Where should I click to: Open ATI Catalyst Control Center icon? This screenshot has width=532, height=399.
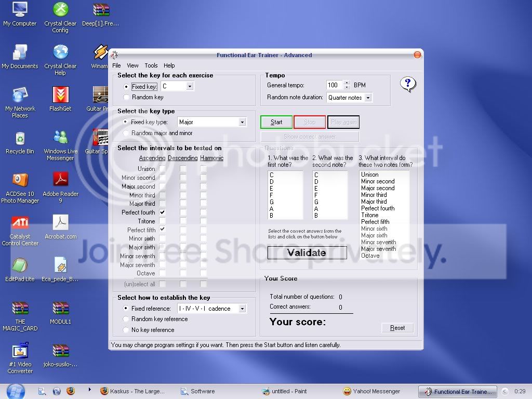tap(20, 231)
